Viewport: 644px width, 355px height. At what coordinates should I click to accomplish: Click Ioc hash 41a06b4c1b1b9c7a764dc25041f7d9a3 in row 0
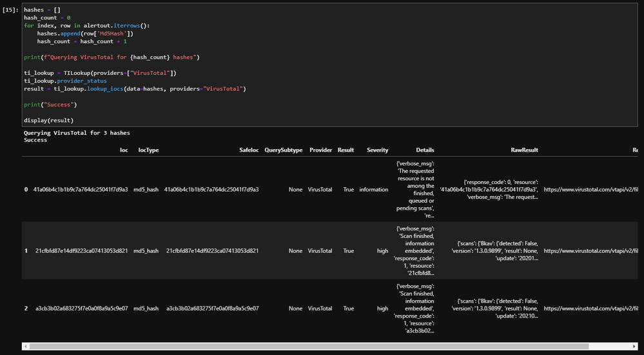click(x=81, y=190)
